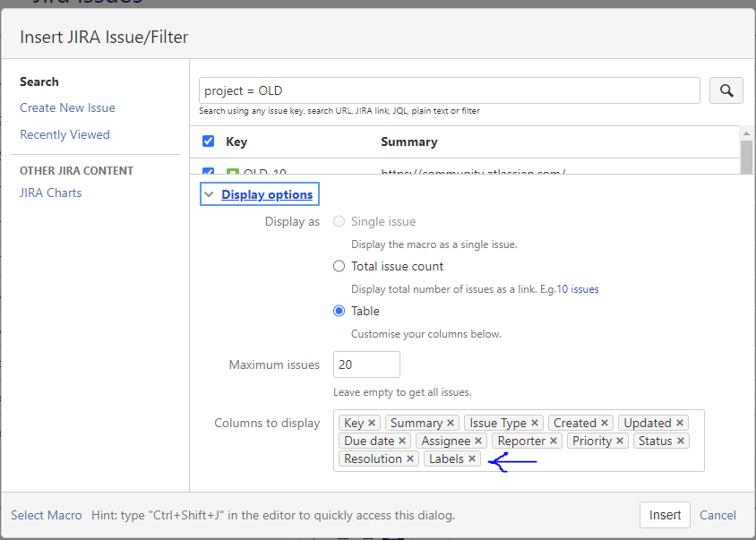Click the Issue Type tag label

tap(497, 423)
